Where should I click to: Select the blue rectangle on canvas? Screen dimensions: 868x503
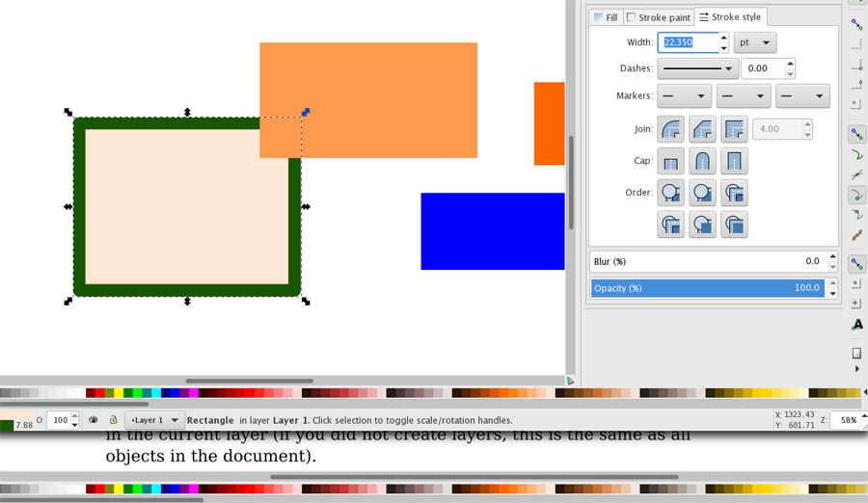click(x=492, y=231)
